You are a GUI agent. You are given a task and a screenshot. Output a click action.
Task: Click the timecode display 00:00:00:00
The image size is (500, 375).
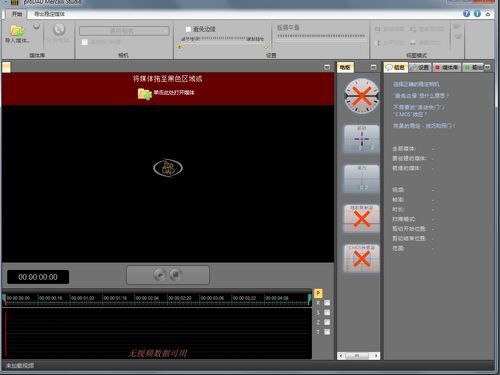(x=38, y=277)
